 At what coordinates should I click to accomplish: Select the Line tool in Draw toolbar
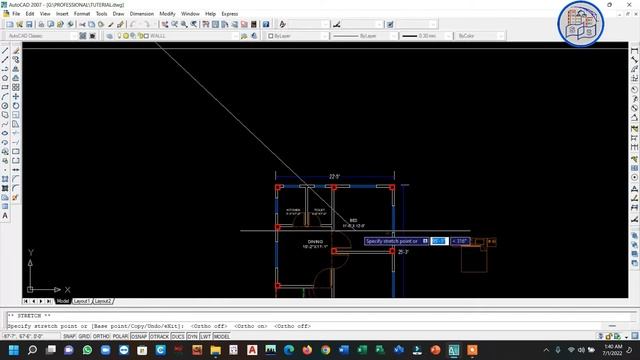point(5,51)
